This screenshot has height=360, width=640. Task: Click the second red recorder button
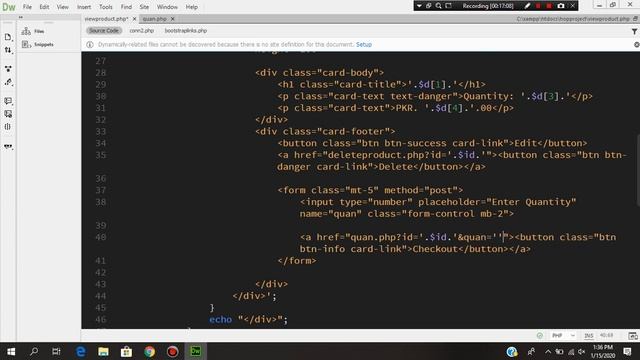pos(549,6)
